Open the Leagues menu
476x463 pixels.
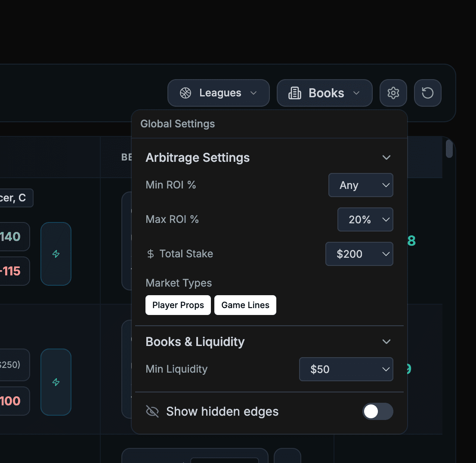click(218, 93)
